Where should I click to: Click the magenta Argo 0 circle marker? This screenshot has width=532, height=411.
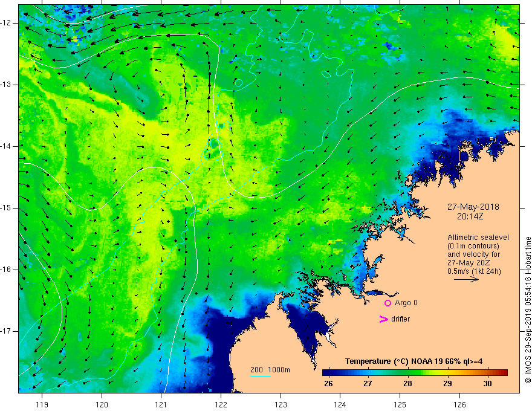(388, 303)
